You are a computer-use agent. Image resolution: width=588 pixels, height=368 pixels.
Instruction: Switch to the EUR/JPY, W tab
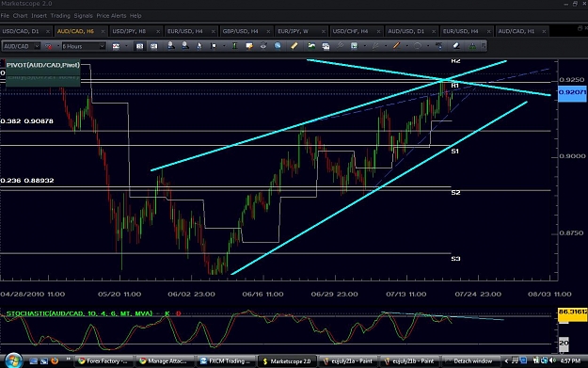coord(300,31)
